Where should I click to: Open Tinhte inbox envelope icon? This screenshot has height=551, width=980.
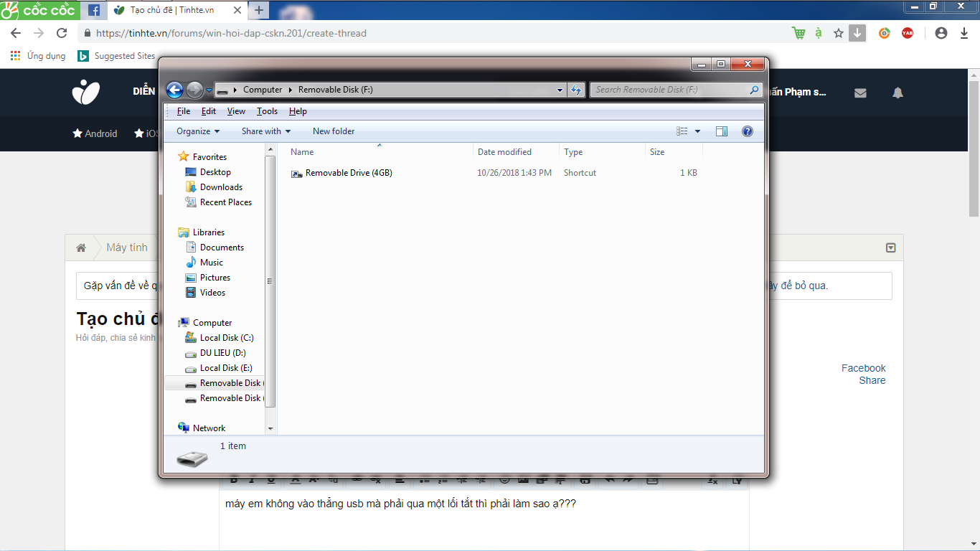(x=860, y=93)
